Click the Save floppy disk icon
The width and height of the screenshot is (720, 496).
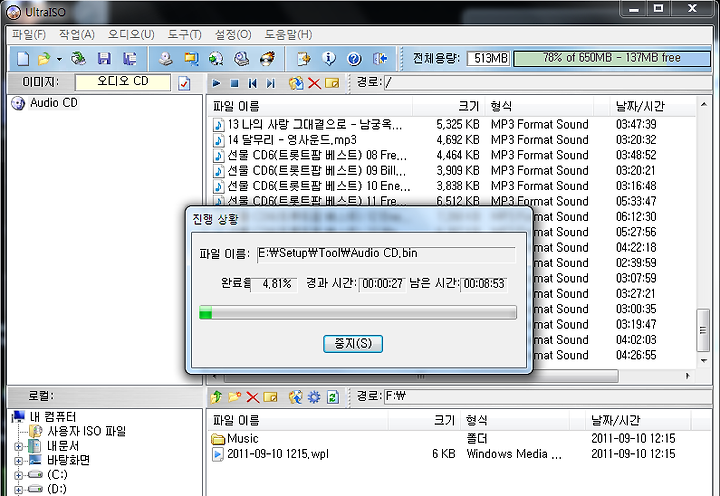point(104,59)
